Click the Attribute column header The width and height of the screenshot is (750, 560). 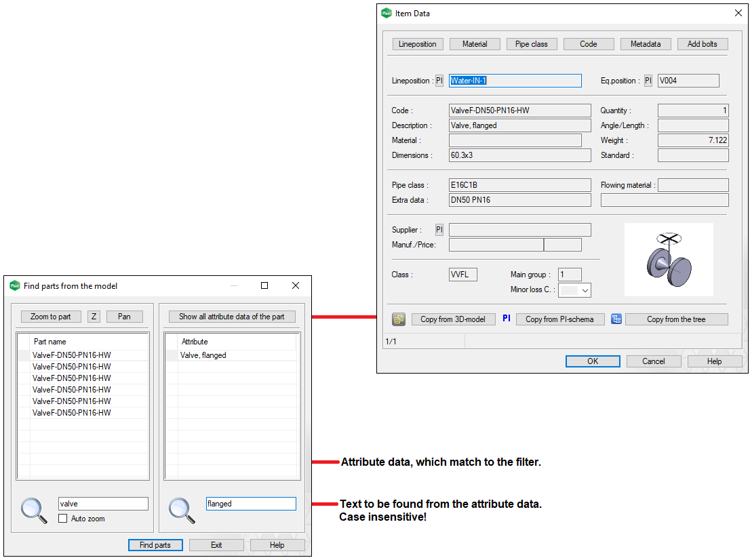pos(237,342)
